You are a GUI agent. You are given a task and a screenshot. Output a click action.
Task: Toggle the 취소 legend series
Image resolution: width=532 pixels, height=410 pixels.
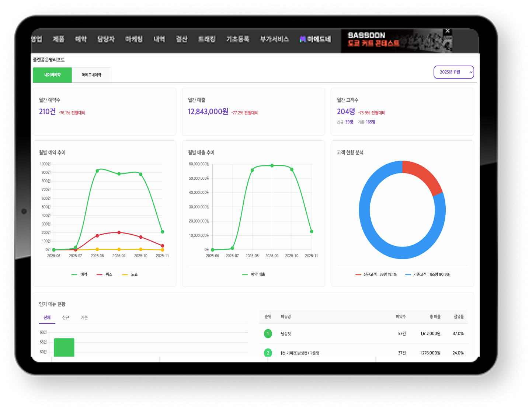coord(105,274)
